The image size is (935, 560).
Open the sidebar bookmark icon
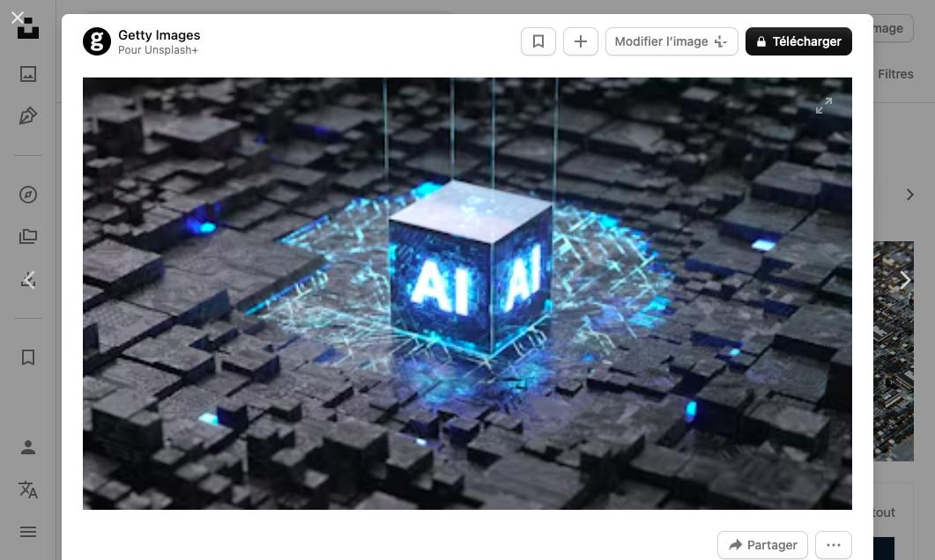[28, 357]
